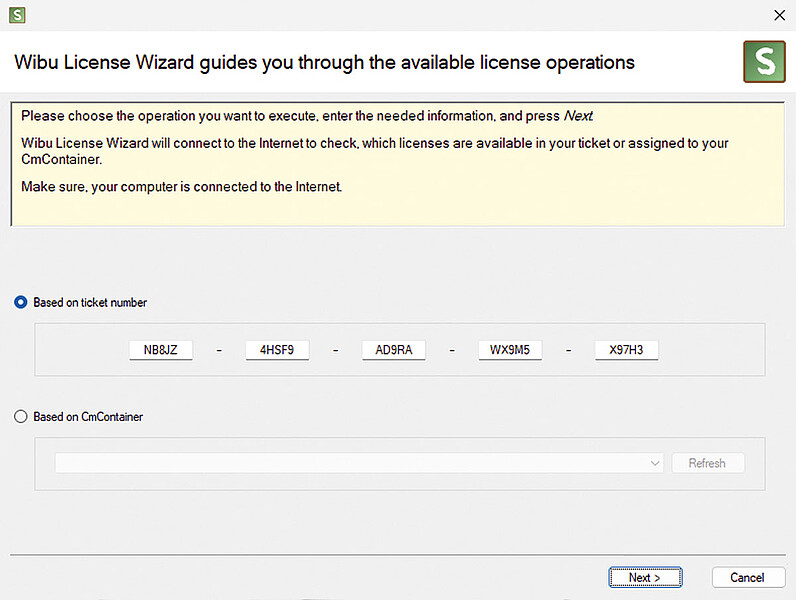Click the Refresh button
The height and width of the screenshot is (600, 796).
(708, 463)
